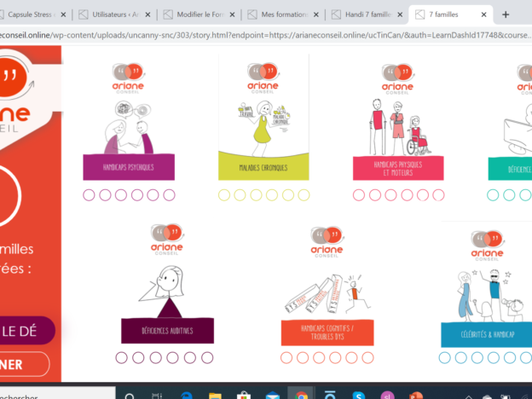Open a new browser tab with plus icon

point(505,14)
